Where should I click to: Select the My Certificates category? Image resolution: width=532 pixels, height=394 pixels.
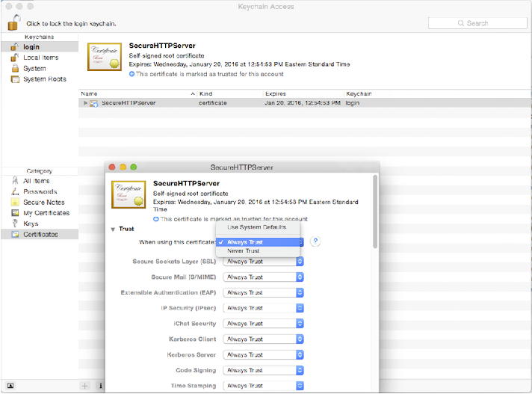(46, 213)
